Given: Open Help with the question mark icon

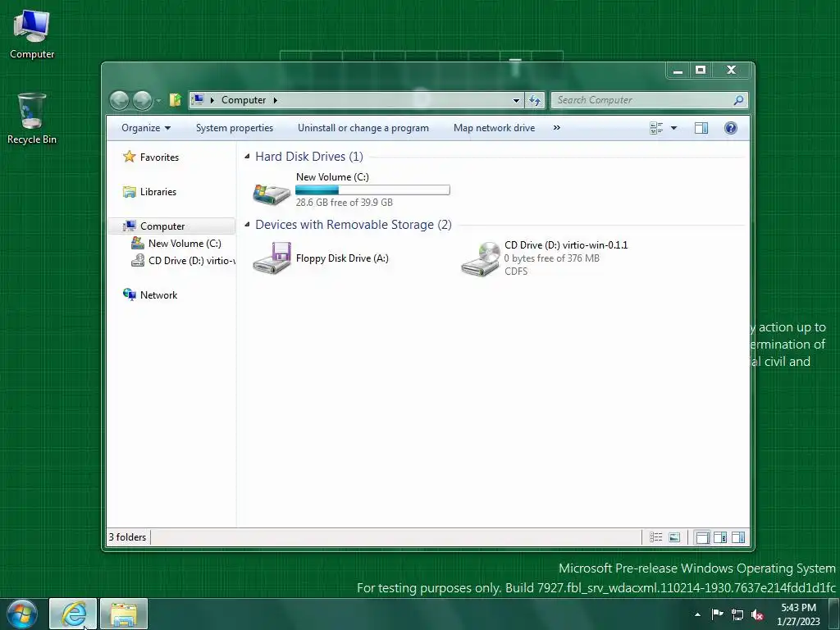Looking at the screenshot, I should (730, 128).
